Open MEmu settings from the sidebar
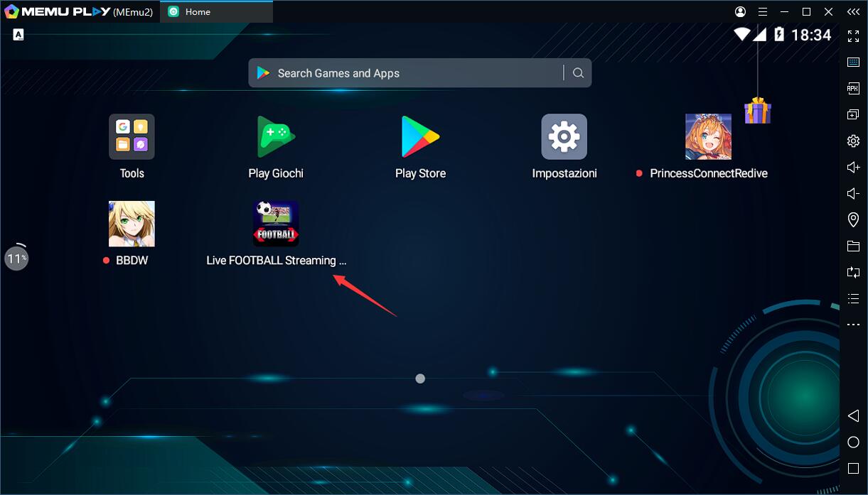Screen dimensions: 868x495 coord(853,141)
